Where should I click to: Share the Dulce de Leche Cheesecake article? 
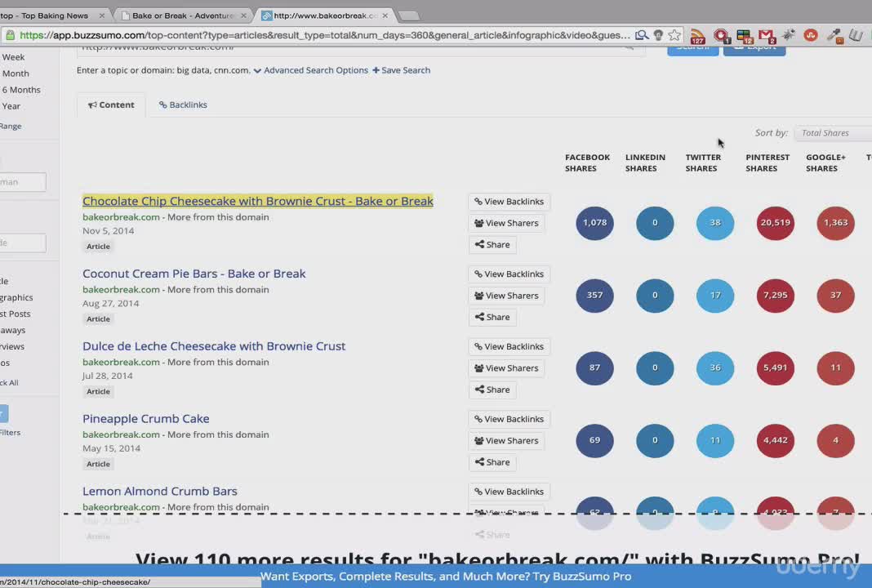[x=492, y=390]
